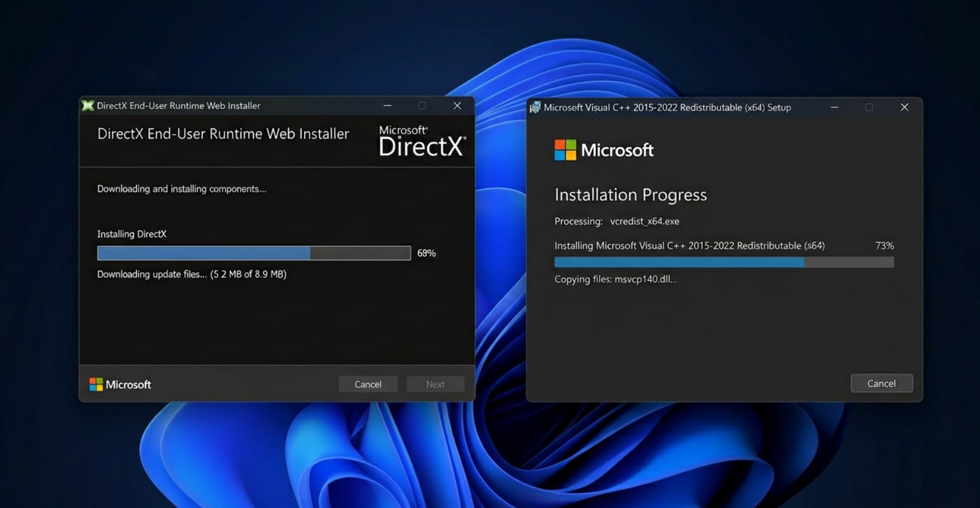Click the Next button in DirectX installer
Screen dimensions: 980x508
click(x=435, y=384)
